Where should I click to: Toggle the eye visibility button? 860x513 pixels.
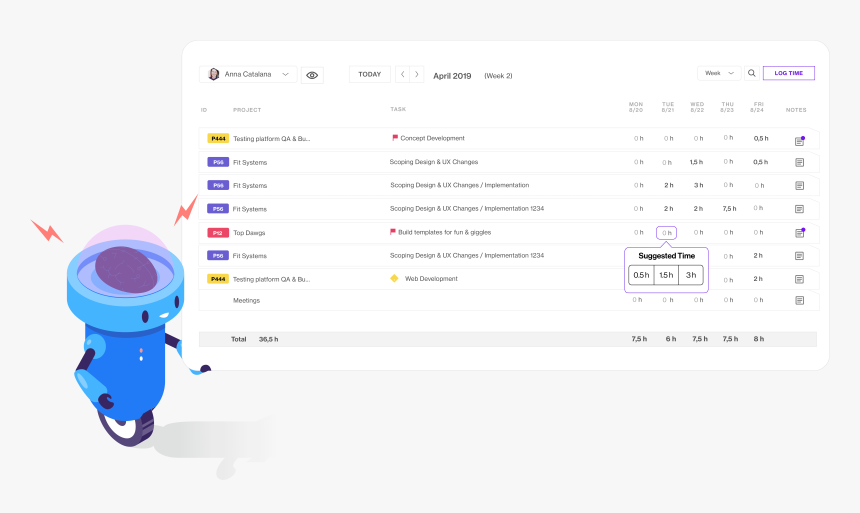(312, 75)
